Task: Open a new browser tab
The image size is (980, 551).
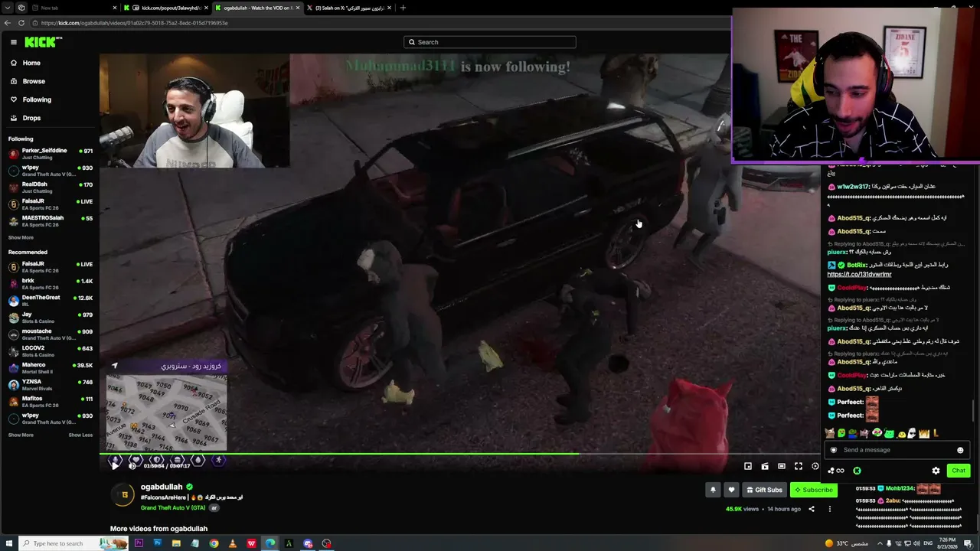Action: pyautogui.click(x=403, y=8)
